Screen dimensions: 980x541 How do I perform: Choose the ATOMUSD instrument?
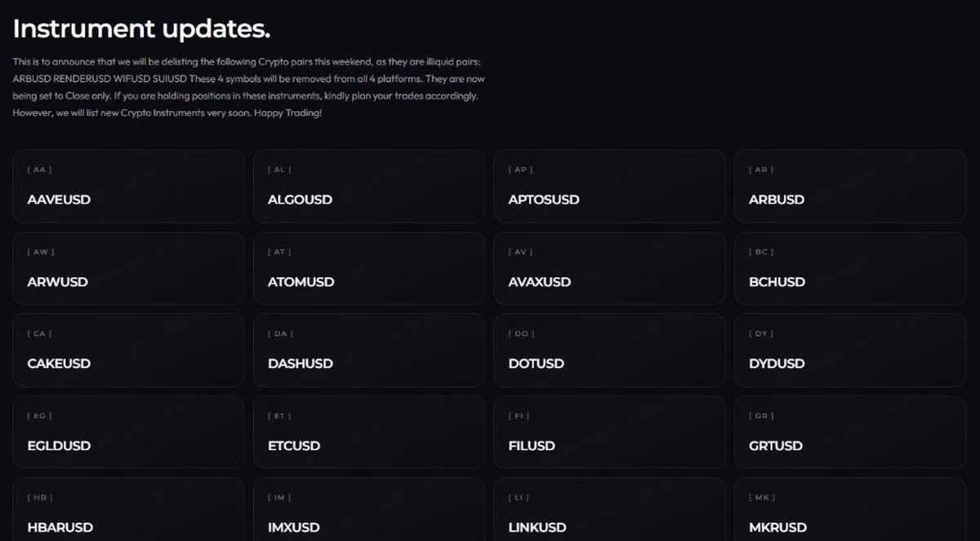coord(368,268)
